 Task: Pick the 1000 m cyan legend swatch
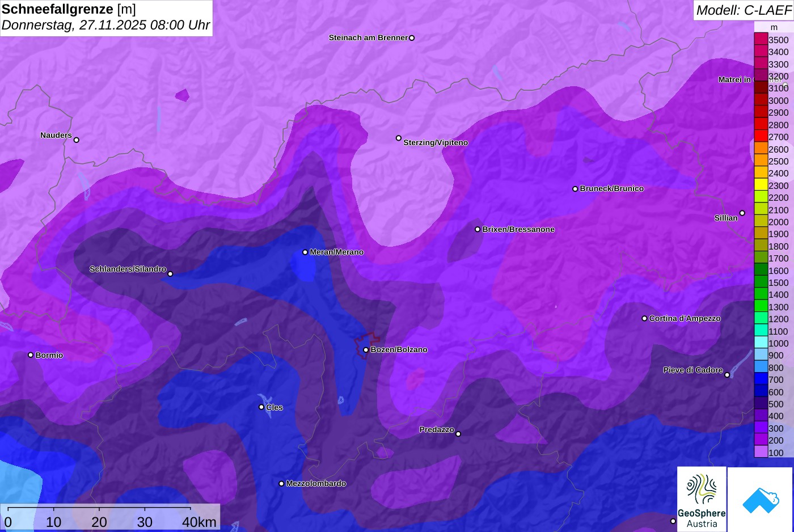(x=761, y=343)
